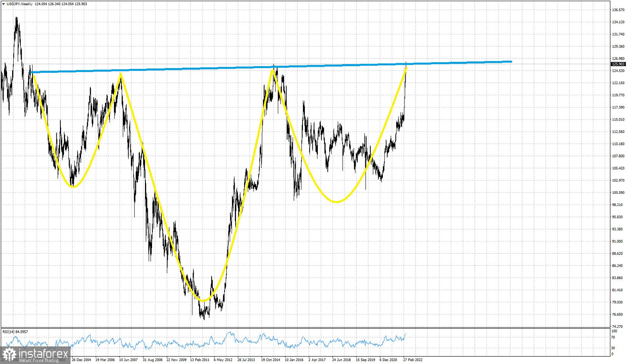Click the 136.570 price scale label
The image size is (627, 364).
click(x=618, y=10)
